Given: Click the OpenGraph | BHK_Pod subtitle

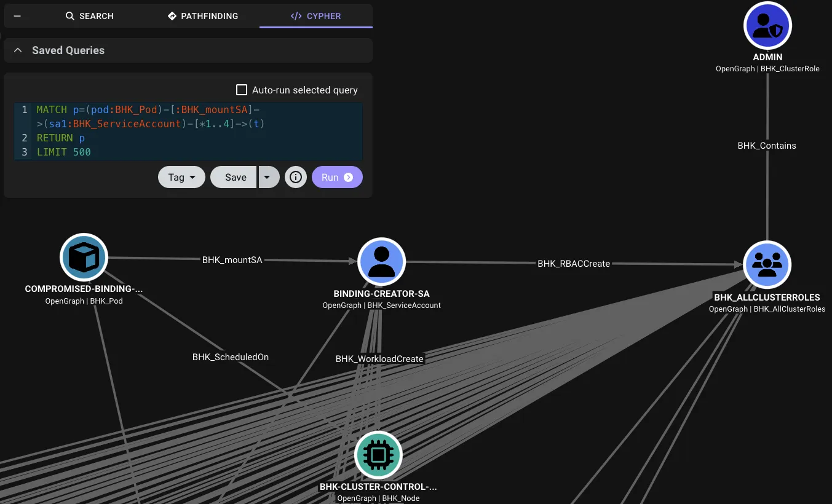Looking at the screenshot, I should point(84,301).
